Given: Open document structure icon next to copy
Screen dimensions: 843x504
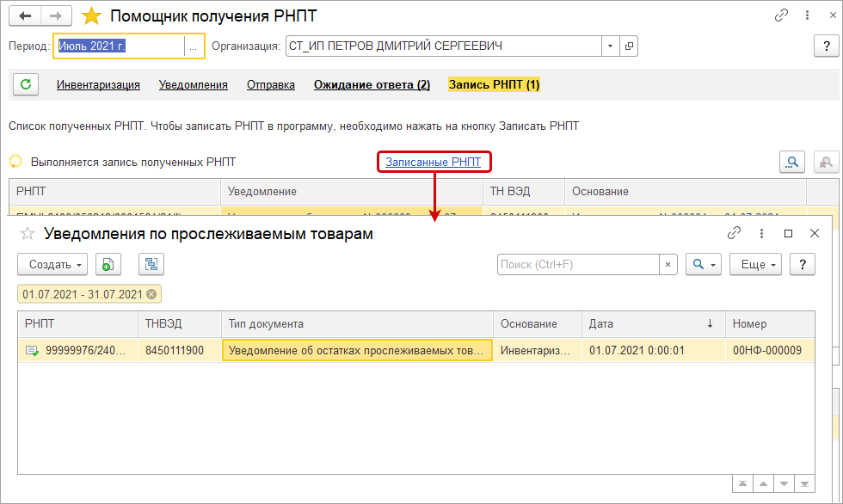Looking at the screenshot, I should 151,264.
